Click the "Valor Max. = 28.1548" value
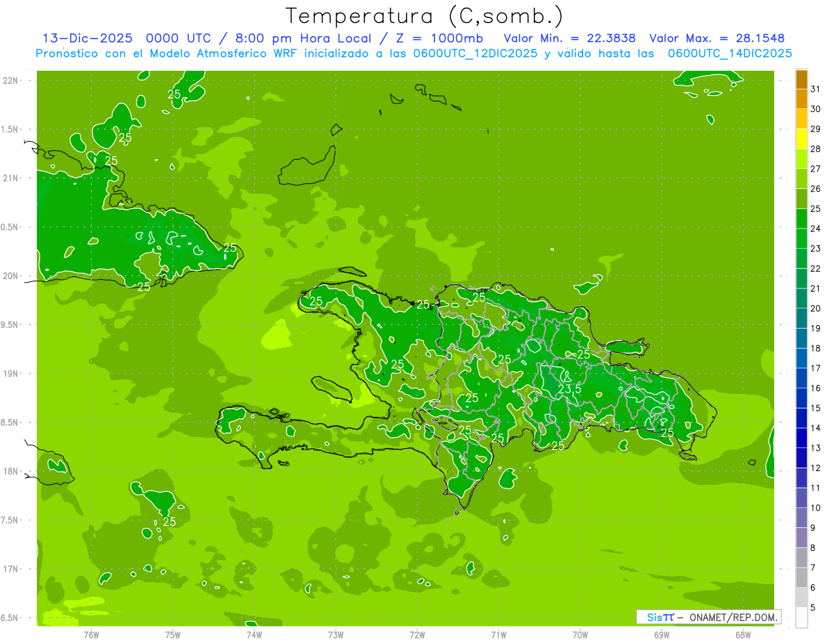 tap(717, 38)
